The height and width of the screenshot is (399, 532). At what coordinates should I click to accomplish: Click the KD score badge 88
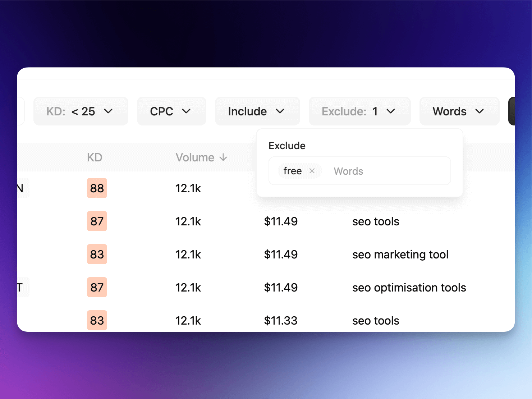[97, 188]
